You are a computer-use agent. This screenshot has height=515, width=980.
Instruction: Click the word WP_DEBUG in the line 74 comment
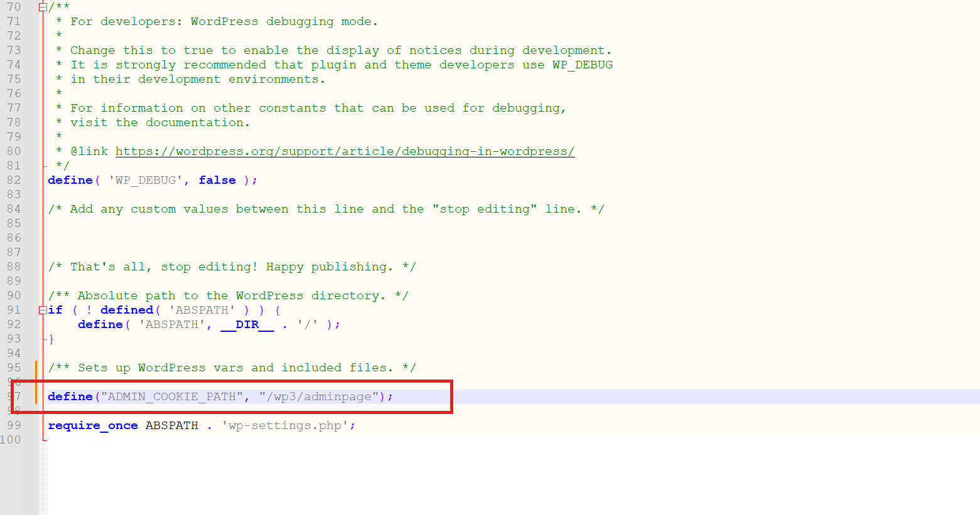(583, 65)
